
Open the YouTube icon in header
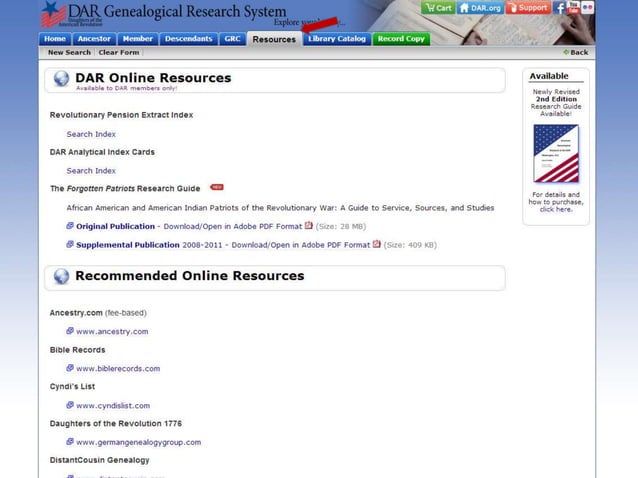coord(573,8)
